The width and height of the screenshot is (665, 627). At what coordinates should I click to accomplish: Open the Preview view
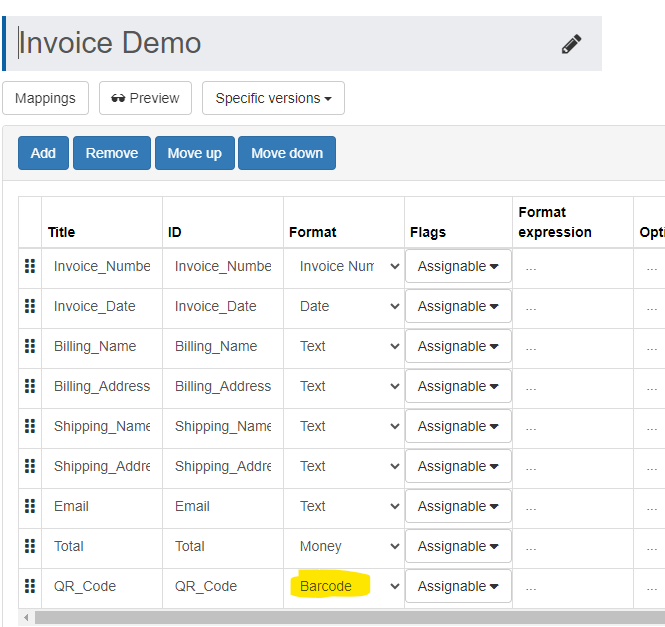(x=145, y=98)
